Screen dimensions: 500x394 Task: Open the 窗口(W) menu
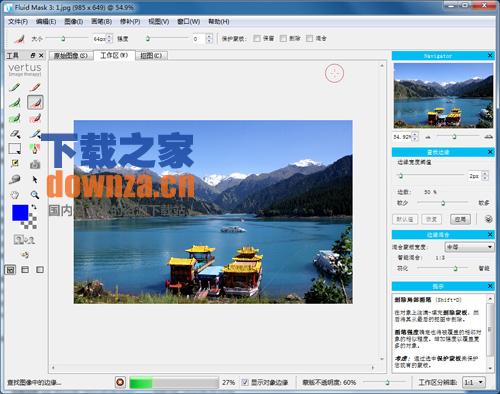[188, 22]
